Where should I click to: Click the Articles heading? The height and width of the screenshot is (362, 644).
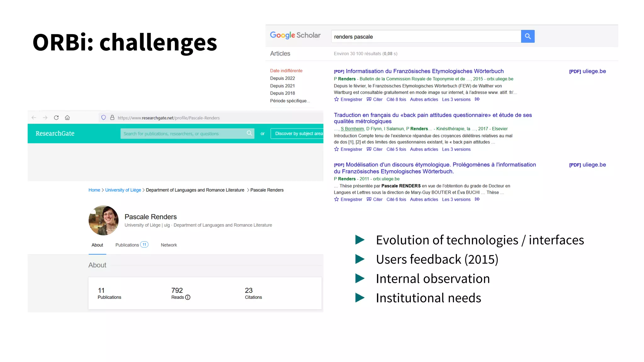tap(280, 53)
